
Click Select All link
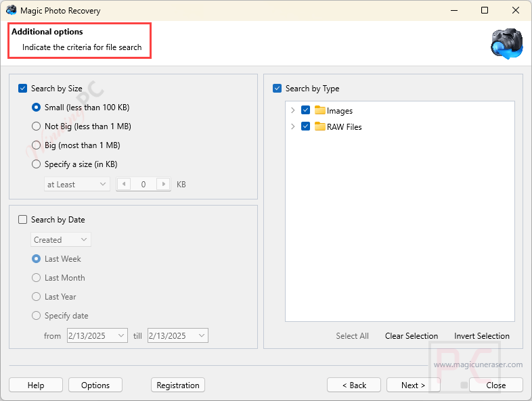click(352, 336)
